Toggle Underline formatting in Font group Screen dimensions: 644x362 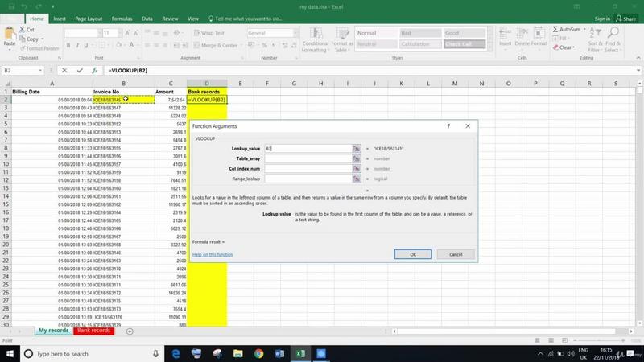tap(86, 45)
